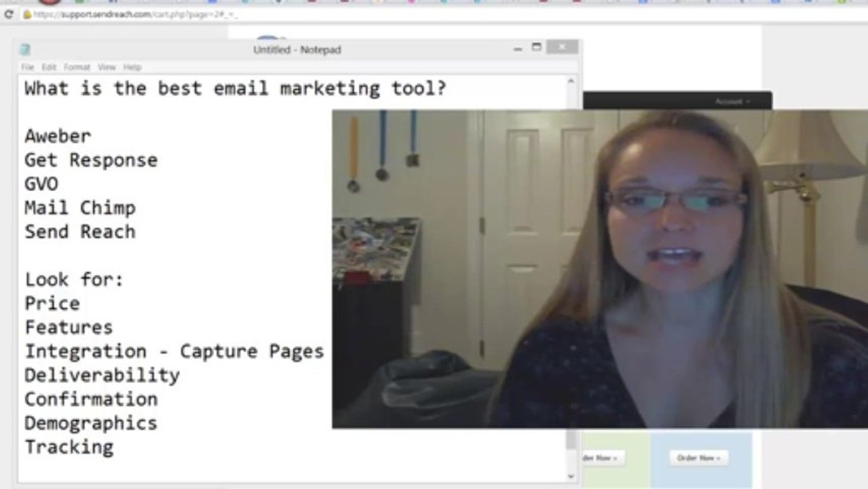The width and height of the screenshot is (868, 489).
Task: Maximize the Notepad window
Action: [536, 47]
